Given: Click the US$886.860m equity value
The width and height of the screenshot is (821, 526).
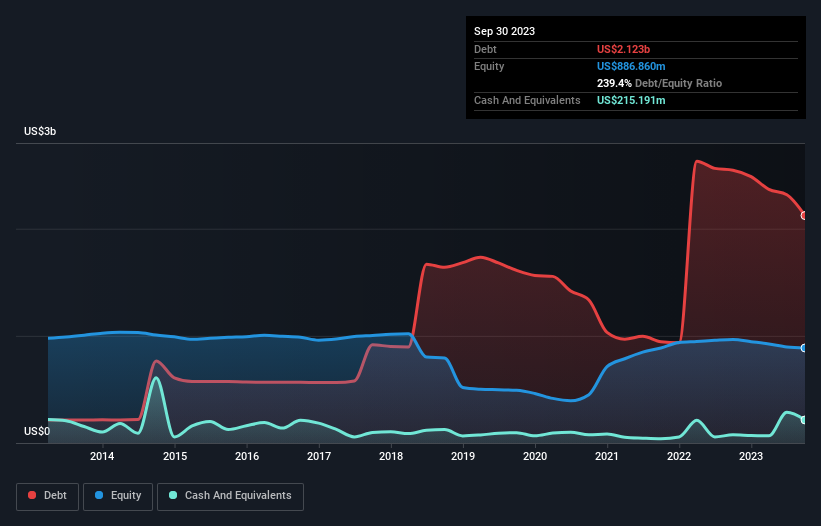Looking at the screenshot, I should (631, 66).
